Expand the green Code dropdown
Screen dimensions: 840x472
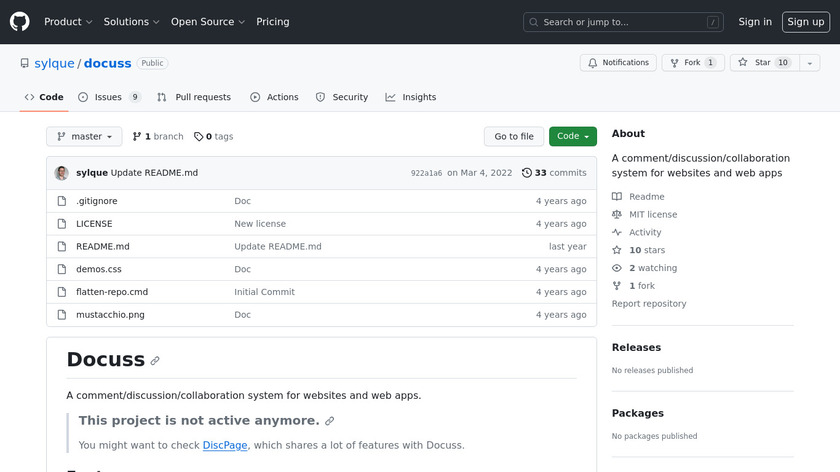572,137
